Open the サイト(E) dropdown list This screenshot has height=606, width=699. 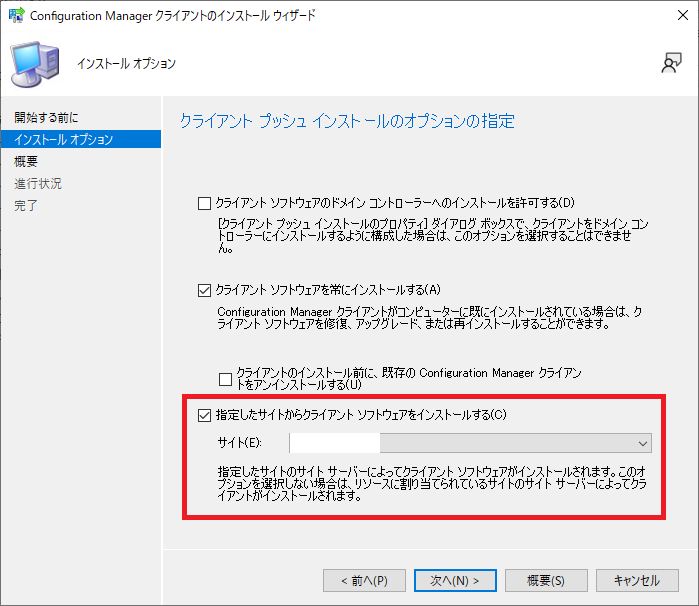pos(642,443)
